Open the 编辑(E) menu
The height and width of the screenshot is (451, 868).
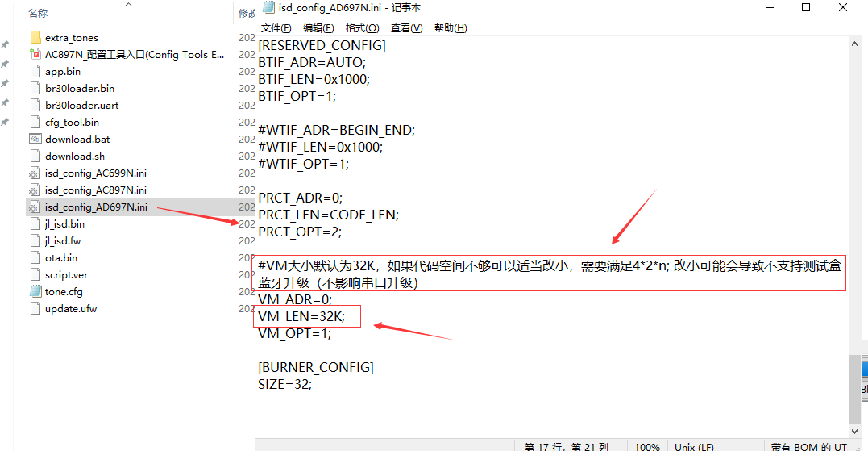318,28
